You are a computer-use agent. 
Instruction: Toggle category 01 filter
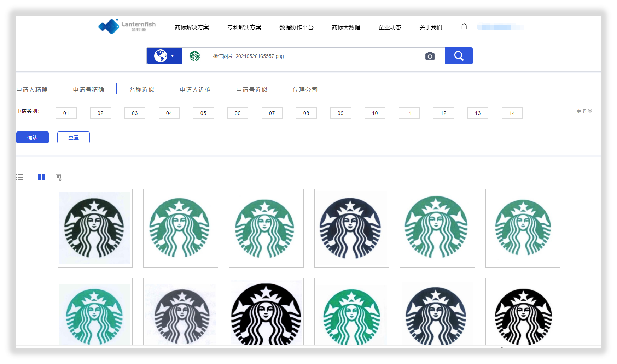pos(66,113)
